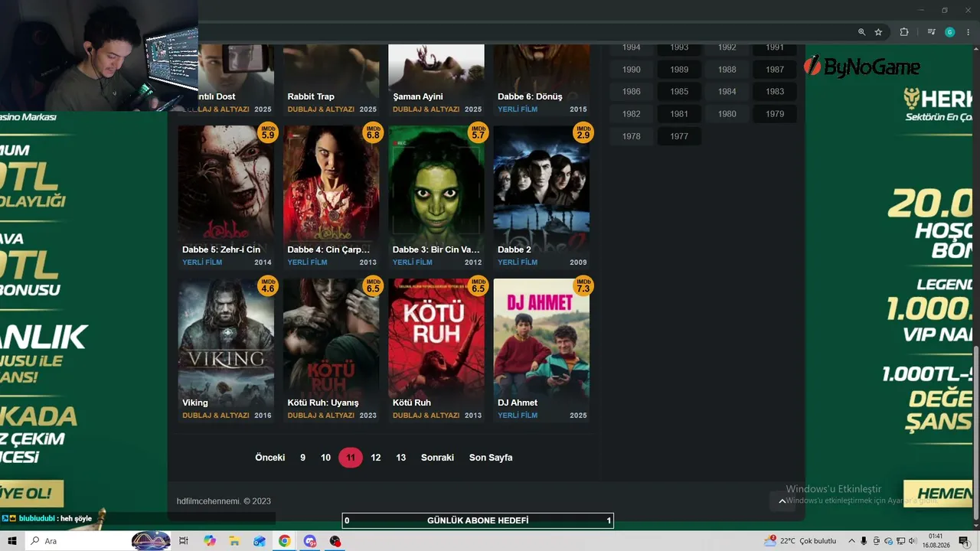Open the blue store-like taskbar icon
Image resolution: width=980 pixels, height=551 pixels.
click(260, 541)
